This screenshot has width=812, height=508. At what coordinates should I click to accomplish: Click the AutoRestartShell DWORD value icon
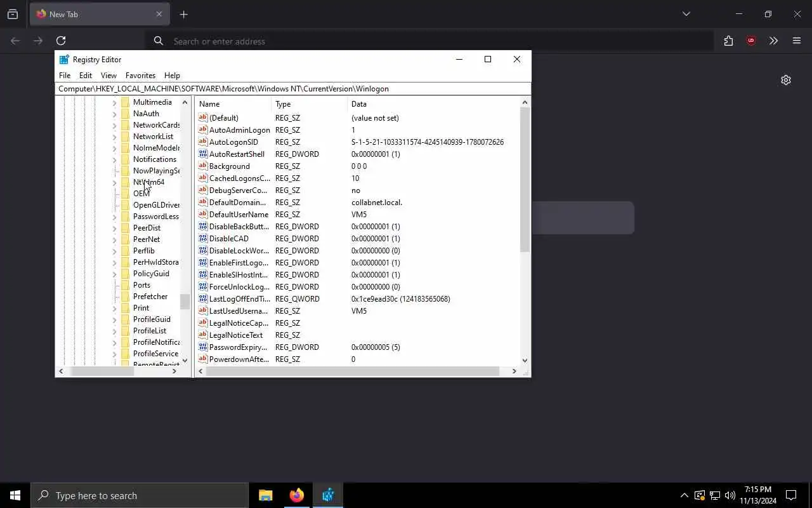(x=203, y=154)
